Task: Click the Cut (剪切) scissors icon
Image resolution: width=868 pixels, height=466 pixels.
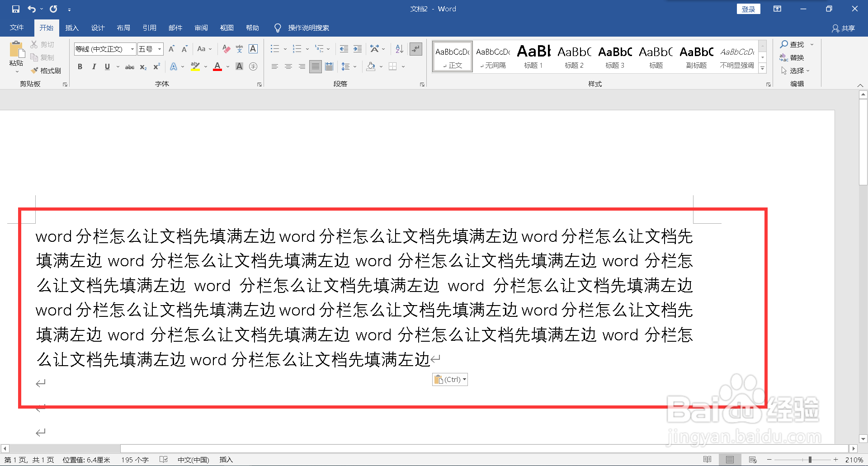Action: [x=34, y=44]
